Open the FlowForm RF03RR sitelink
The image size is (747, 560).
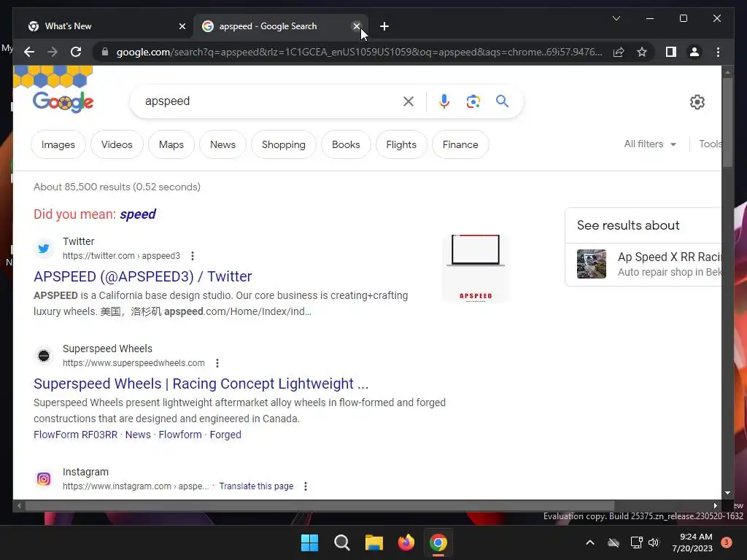point(75,435)
